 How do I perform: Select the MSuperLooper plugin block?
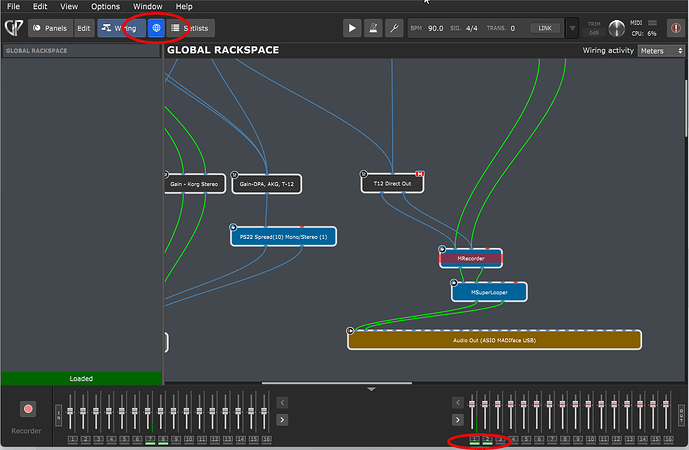[x=489, y=292]
